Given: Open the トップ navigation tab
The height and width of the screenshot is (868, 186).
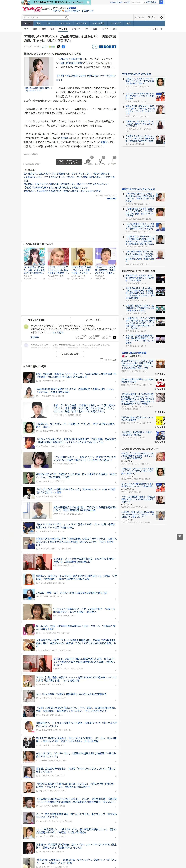Looking at the screenshot, I should (x=27, y=24).
